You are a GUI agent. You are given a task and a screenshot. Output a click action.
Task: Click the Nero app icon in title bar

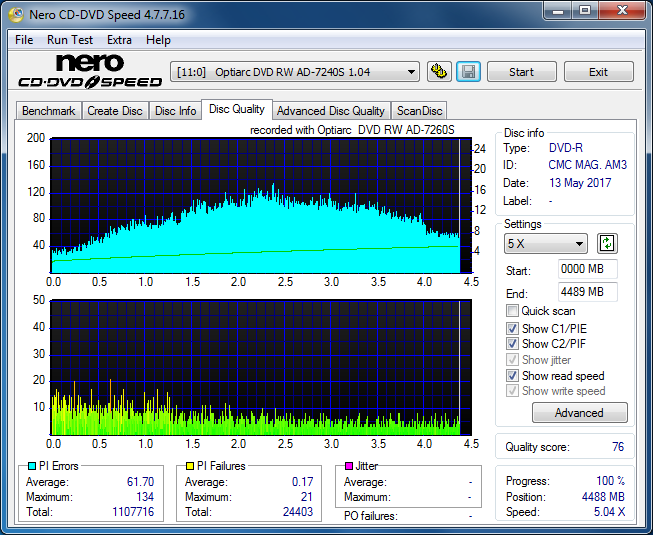16,15
